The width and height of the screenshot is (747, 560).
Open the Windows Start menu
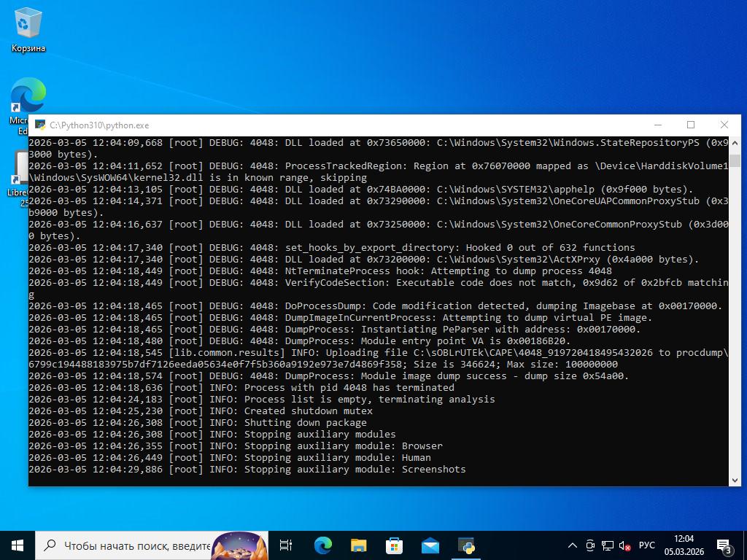point(18,545)
